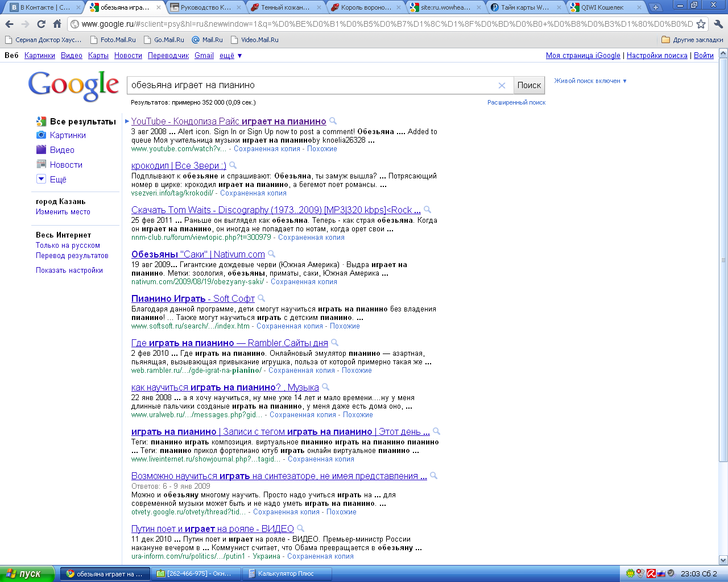Open the browser home page icon

coord(57,24)
